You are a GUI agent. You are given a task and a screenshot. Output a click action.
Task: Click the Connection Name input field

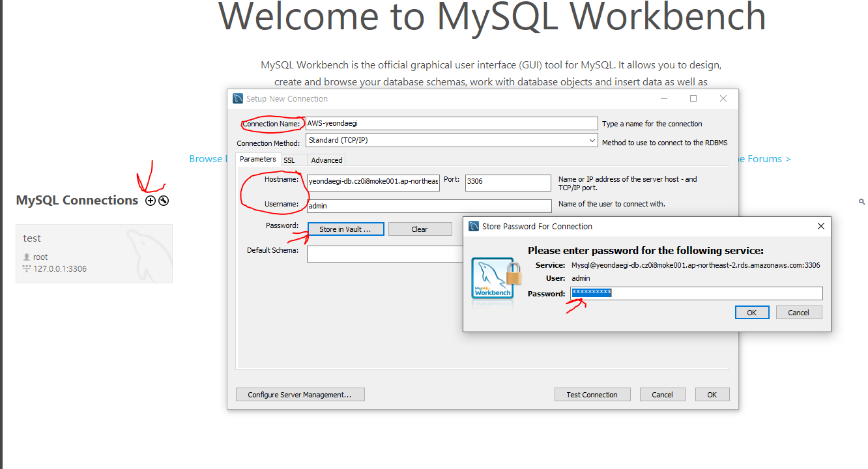(x=452, y=123)
